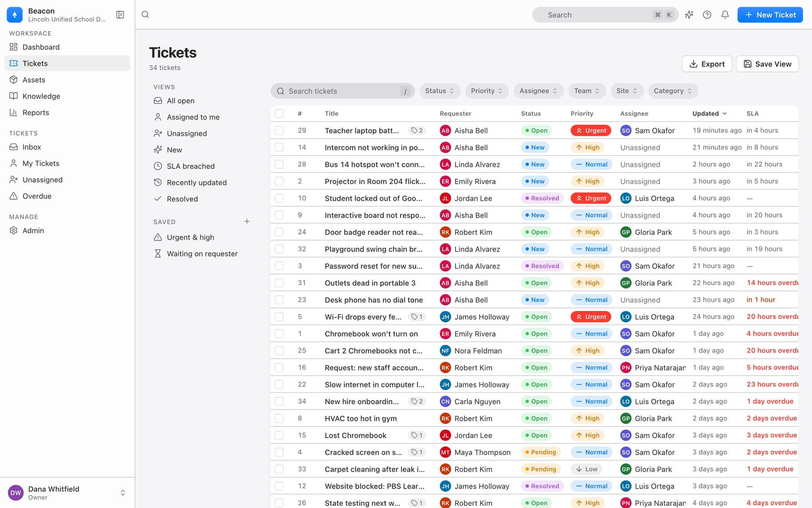Click tag badge on Cracked screen ticket
Screen dimensions: 812x508
pos(417,452)
